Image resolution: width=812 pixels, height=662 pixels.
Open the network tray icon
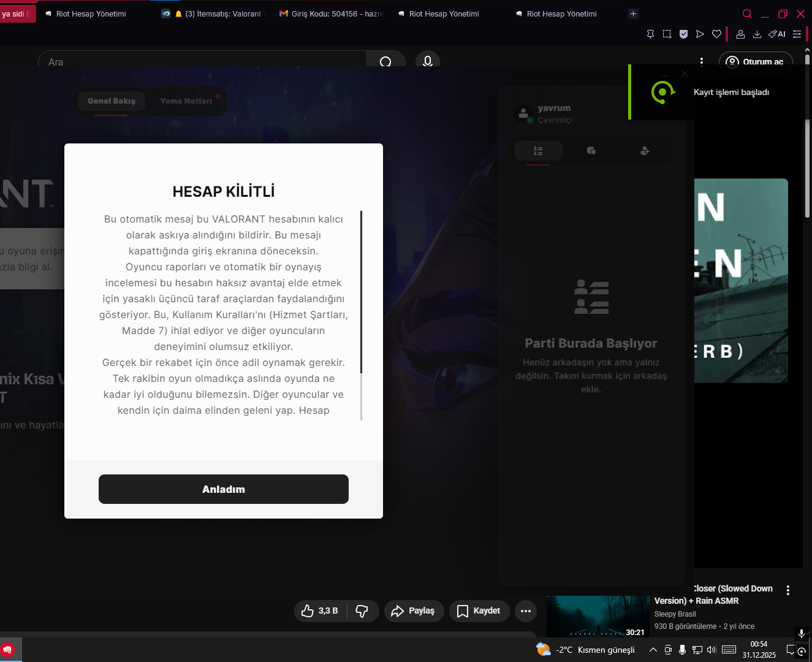click(697, 650)
